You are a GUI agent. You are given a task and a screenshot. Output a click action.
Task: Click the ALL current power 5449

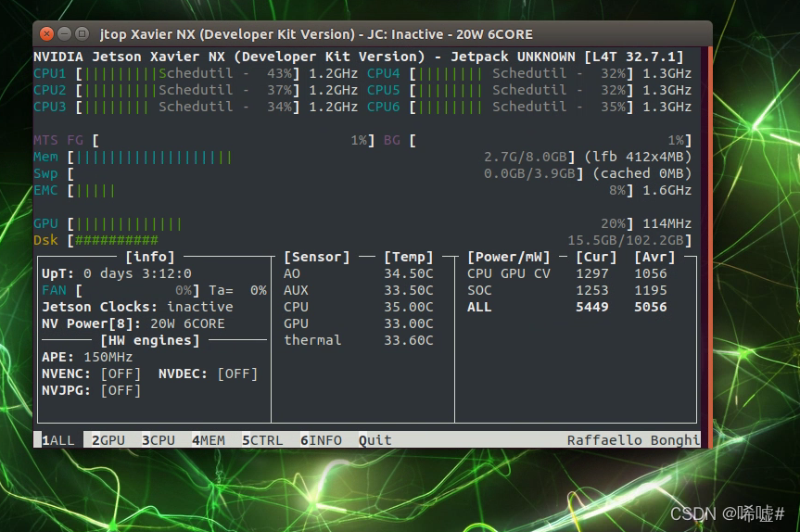point(591,307)
